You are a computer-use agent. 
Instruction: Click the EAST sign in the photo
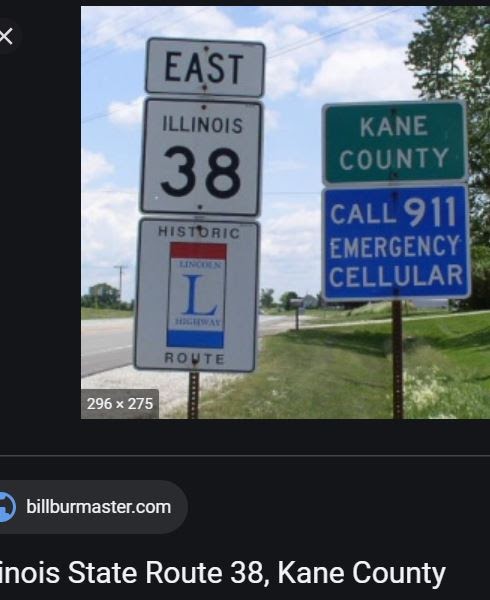(x=205, y=67)
